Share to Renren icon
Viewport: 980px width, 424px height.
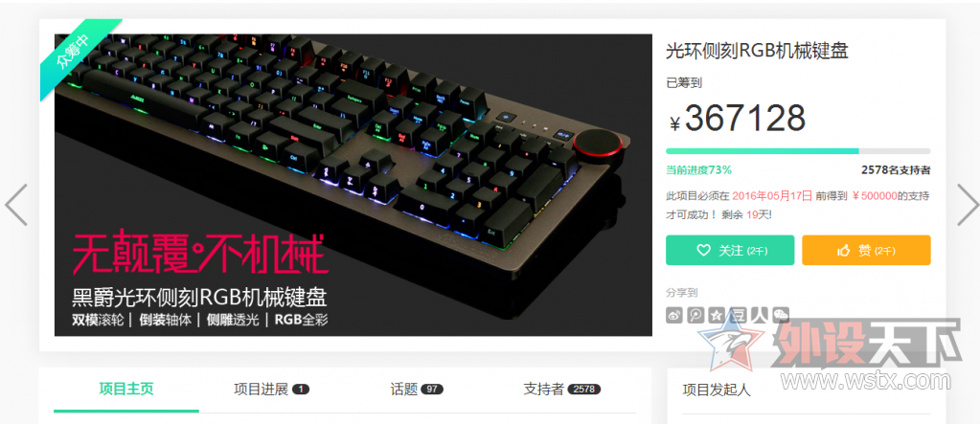760,315
